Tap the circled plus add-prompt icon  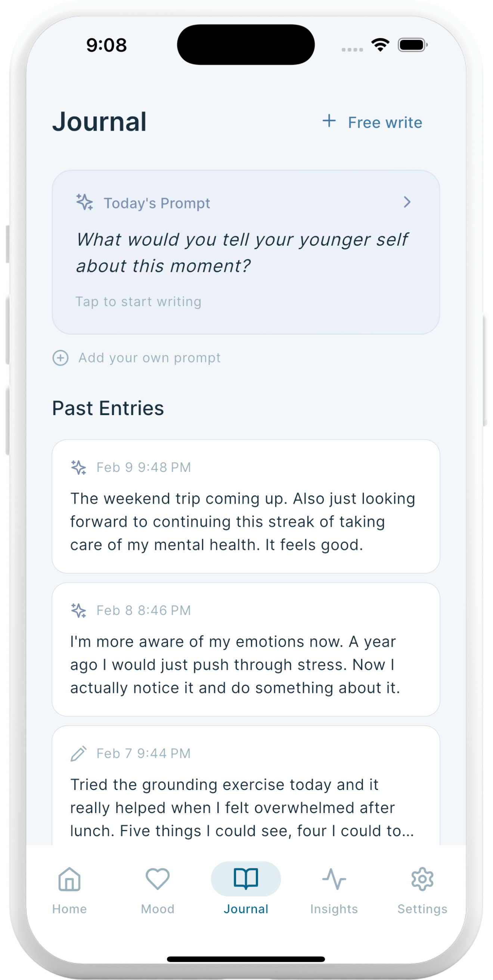click(x=61, y=358)
